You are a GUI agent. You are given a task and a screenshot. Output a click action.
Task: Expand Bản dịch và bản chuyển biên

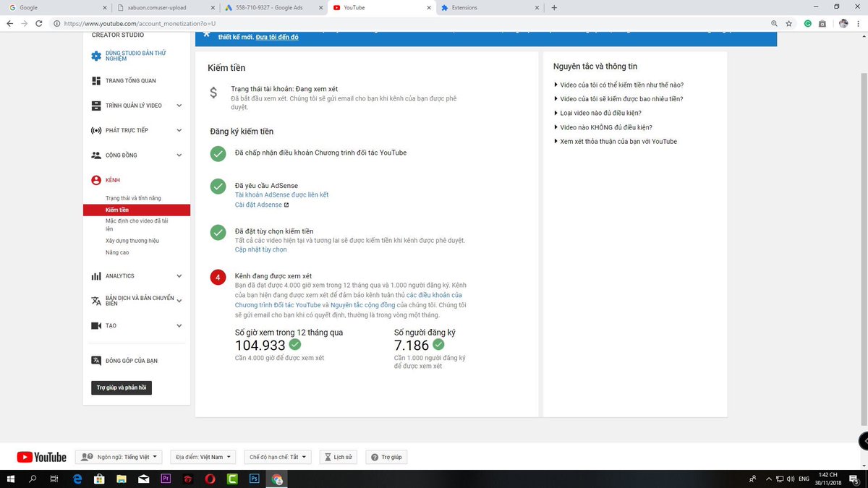pos(179,301)
